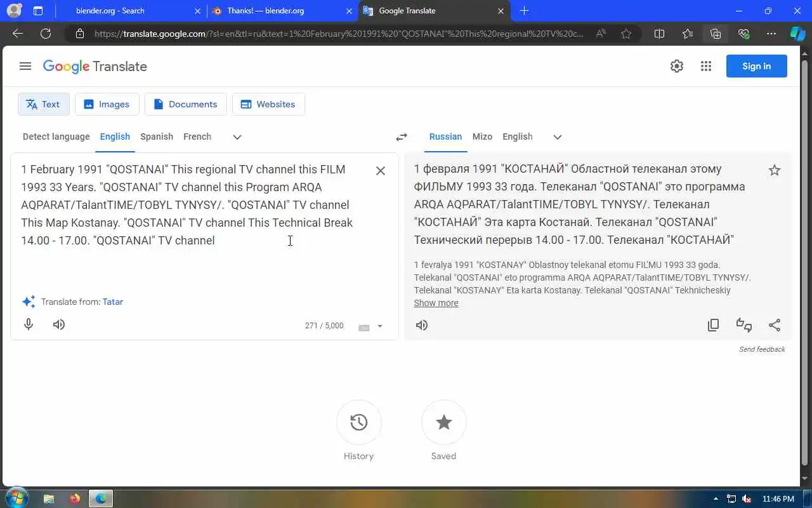Open Firefox from the taskbar
This screenshot has width=812, height=508.
coord(75,498)
